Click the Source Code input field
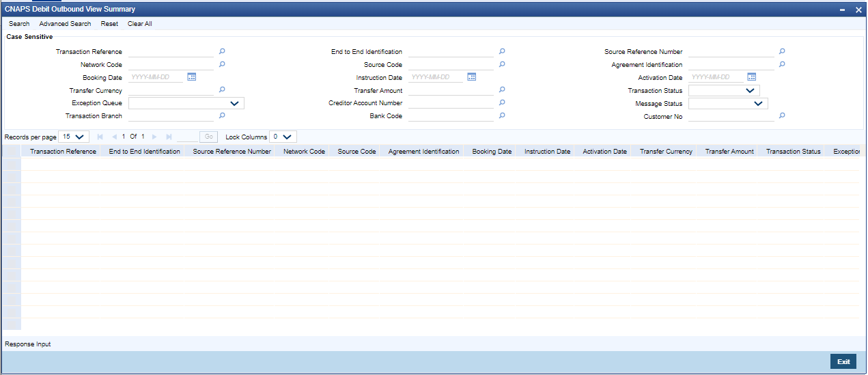Image resolution: width=868 pixels, height=375 pixels. 451,64
